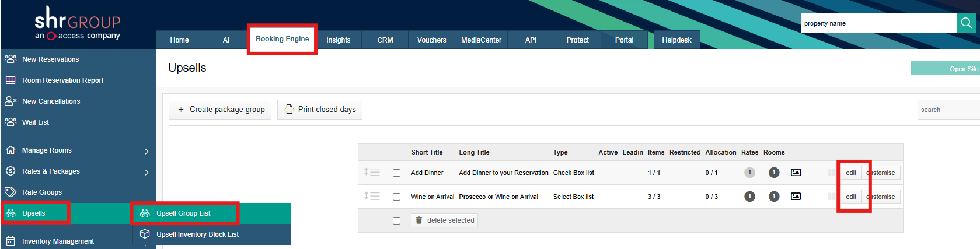Click 'Add Dinner to your Reservation' text
980x249 pixels.
click(x=504, y=173)
